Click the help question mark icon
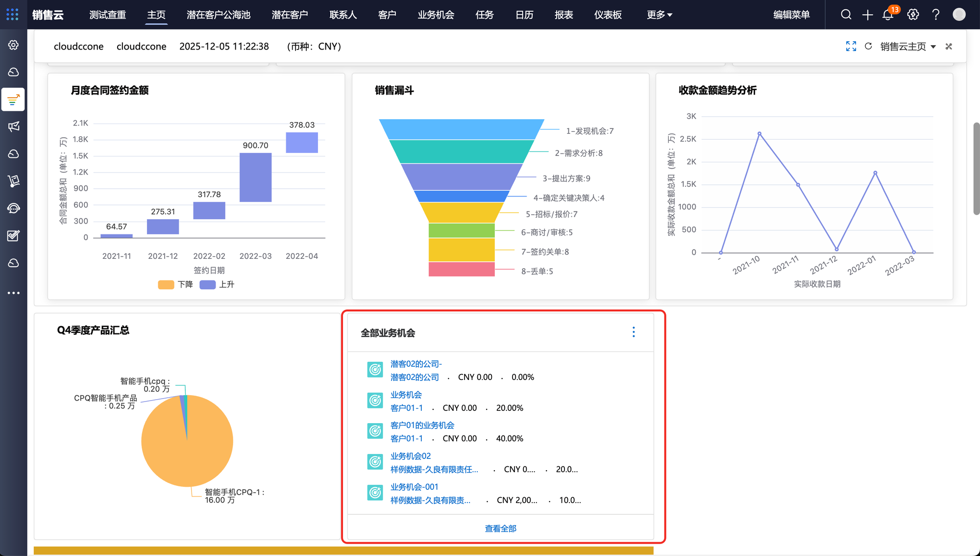 point(935,15)
